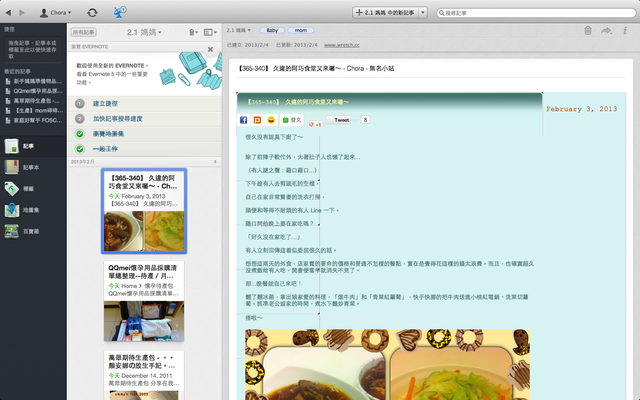Viewport: 640px width, 400px height.
Task: Open recent note 萬眾期待生產包
Action: (34, 101)
